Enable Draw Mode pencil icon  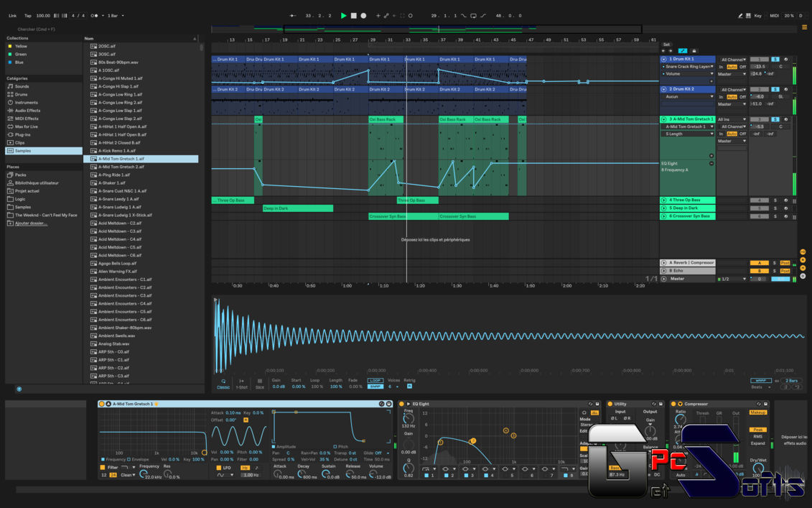click(740, 16)
